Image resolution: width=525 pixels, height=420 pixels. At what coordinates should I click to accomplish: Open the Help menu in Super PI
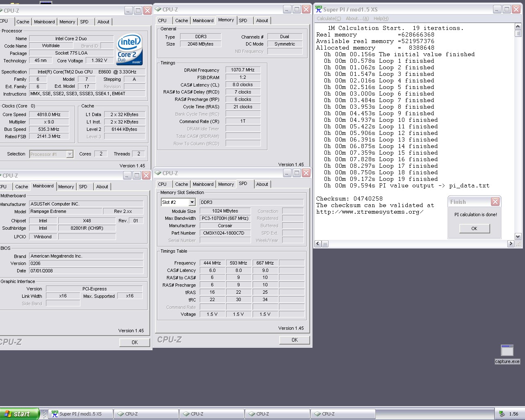pyautogui.click(x=381, y=18)
